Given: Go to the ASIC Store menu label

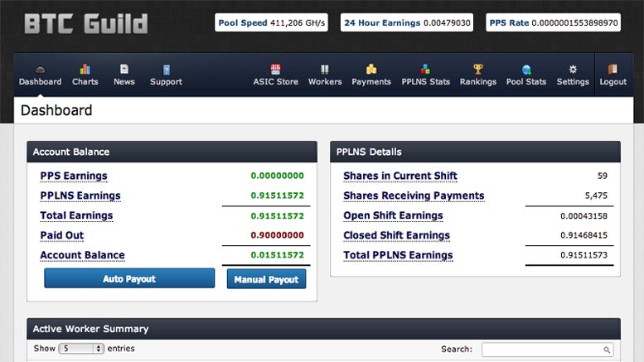Looking at the screenshot, I should 276,82.
